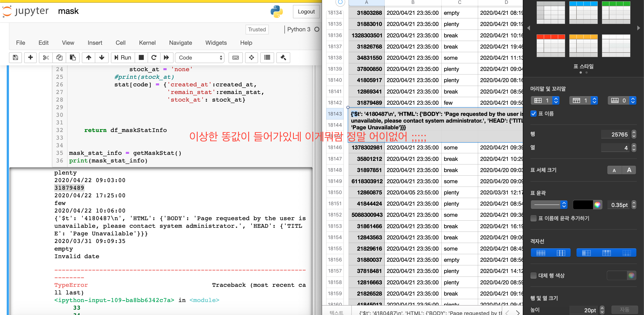644x315 pixels.
Task: Interrupt kernel with stop square icon
Action: click(141, 57)
